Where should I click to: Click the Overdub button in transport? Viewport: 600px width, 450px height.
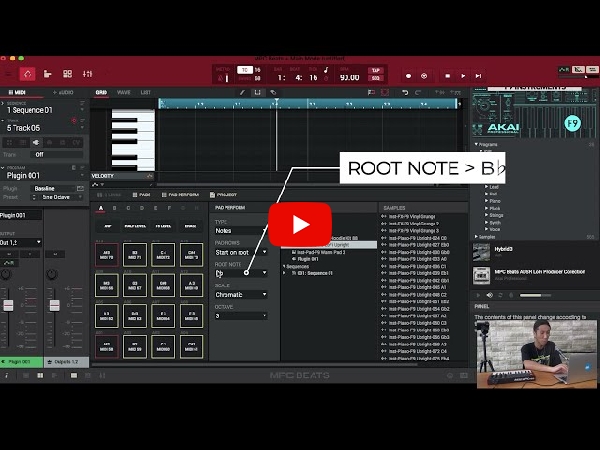pos(424,76)
